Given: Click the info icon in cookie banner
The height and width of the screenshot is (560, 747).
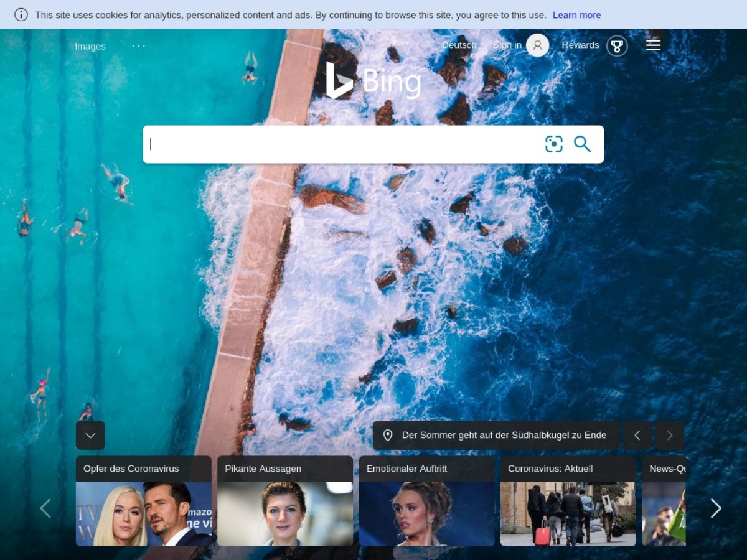Looking at the screenshot, I should (21, 15).
